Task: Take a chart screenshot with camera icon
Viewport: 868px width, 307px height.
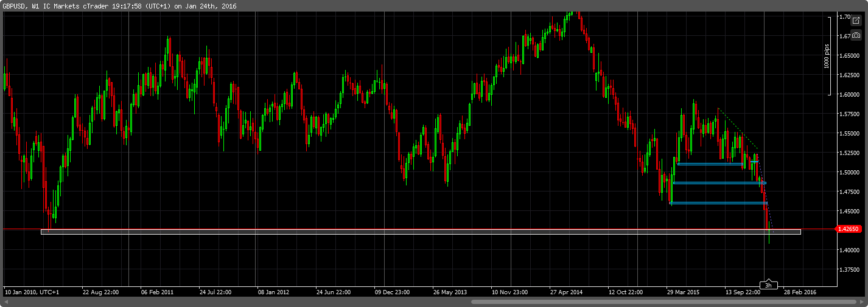Action: pyautogui.click(x=856, y=36)
